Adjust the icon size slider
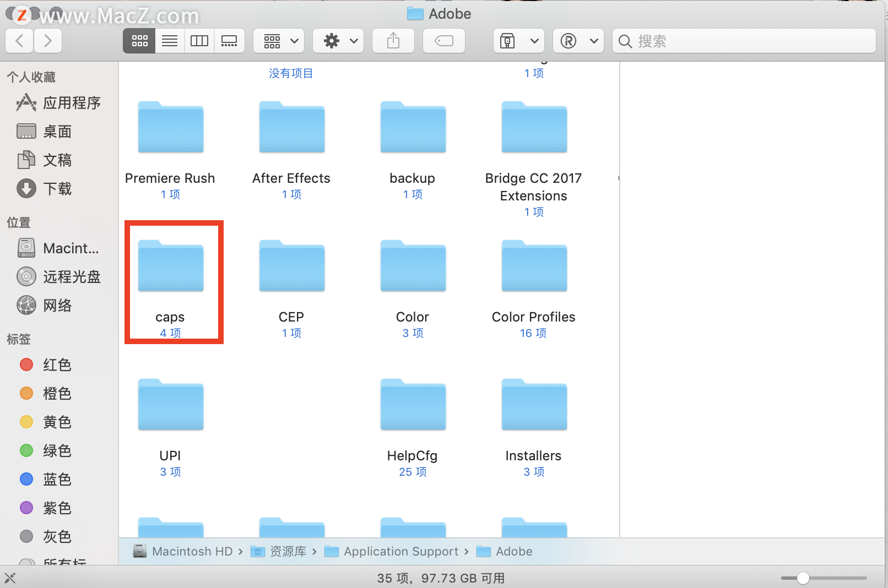This screenshot has width=888, height=588. coord(803,578)
